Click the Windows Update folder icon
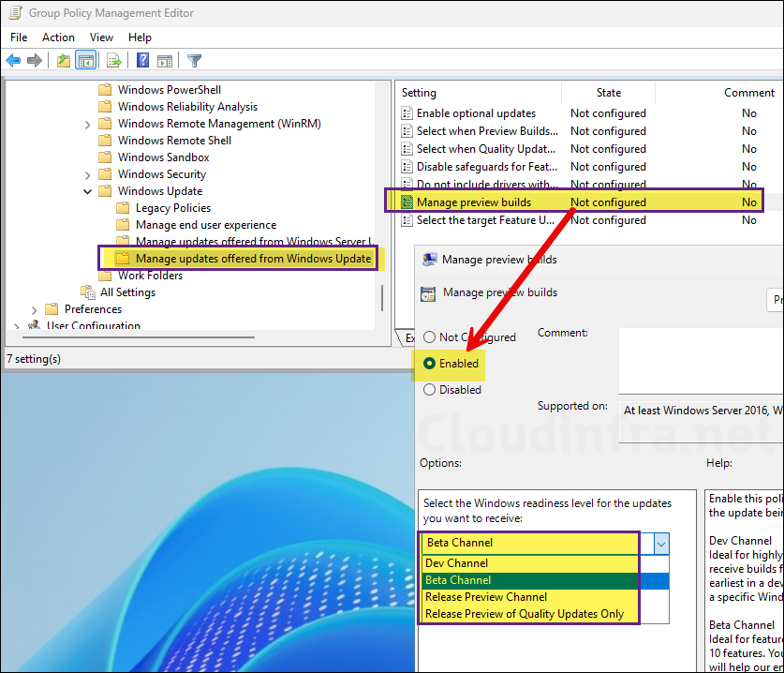The image size is (784, 673). tap(105, 190)
